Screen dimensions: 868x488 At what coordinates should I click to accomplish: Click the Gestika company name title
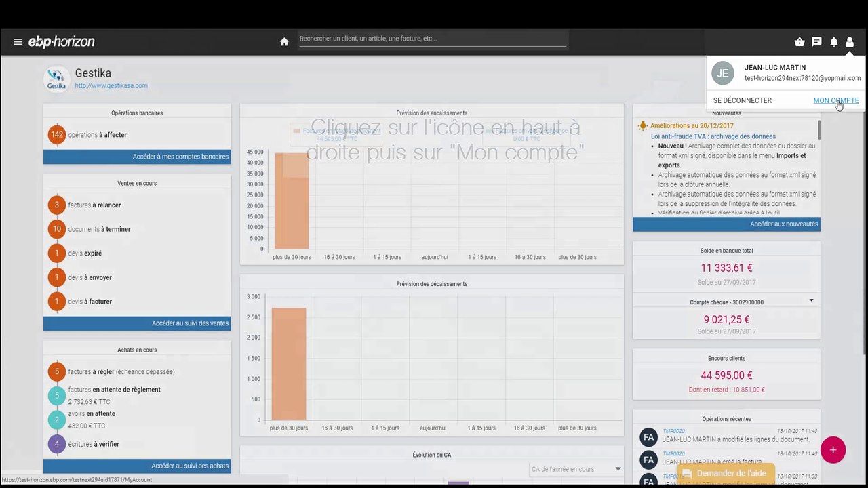(93, 73)
